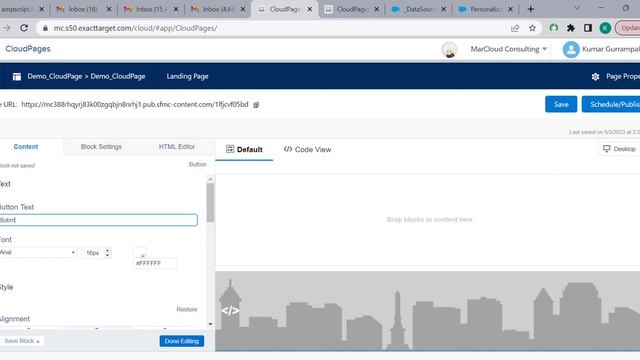Switch to the second CloudPages browser tab
This screenshot has height=360, width=640.
point(351,9)
